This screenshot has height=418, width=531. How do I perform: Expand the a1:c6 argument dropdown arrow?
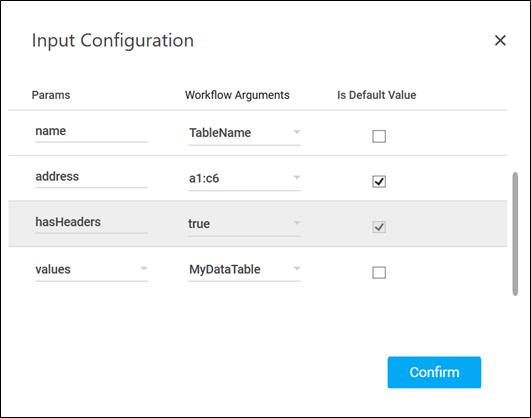click(x=297, y=177)
